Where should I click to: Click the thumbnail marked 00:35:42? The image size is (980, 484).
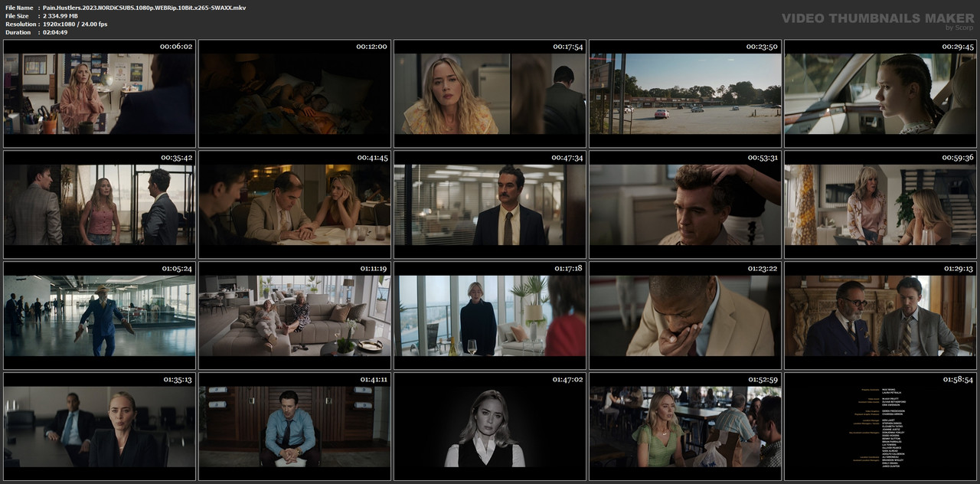[99, 204]
